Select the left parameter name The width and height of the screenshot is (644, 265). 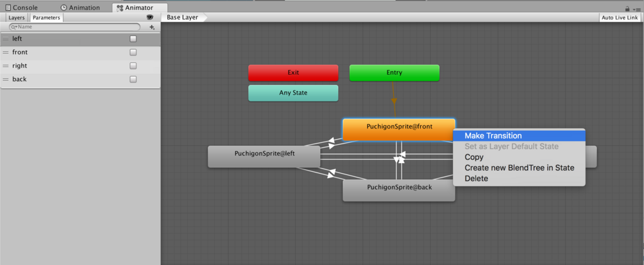click(x=17, y=38)
